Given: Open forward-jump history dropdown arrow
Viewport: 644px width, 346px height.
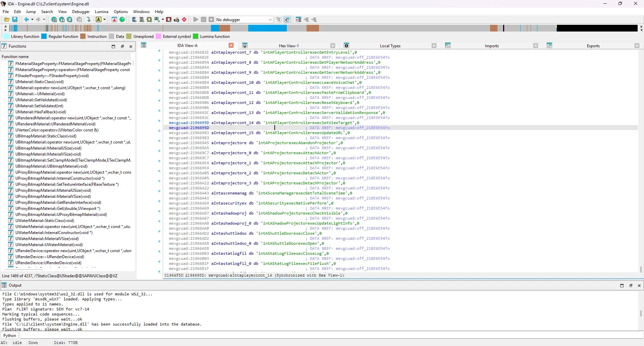Looking at the screenshot, I should (44, 20).
